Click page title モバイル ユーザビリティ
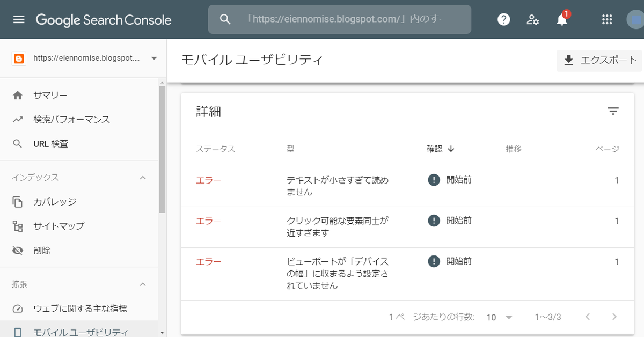The height and width of the screenshot is (337, 644). point(253,60)
